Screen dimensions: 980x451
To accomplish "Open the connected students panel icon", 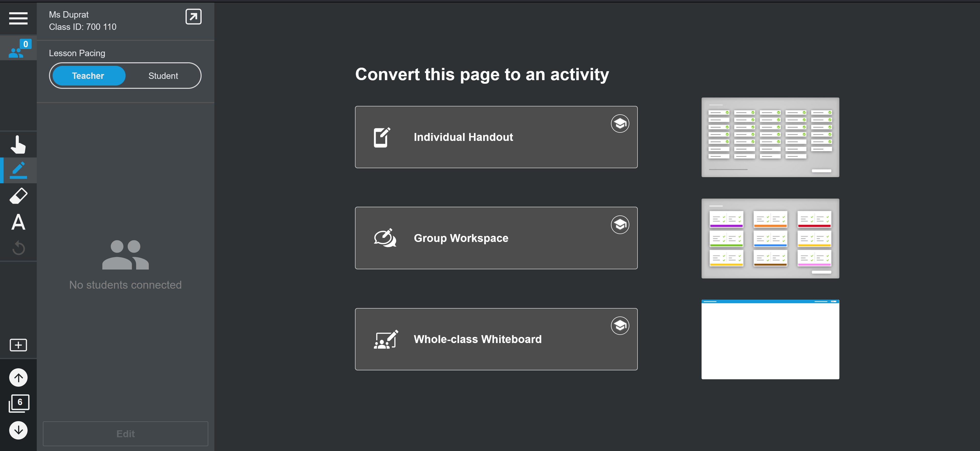I will pyautogui.click(x=18, y=48).
